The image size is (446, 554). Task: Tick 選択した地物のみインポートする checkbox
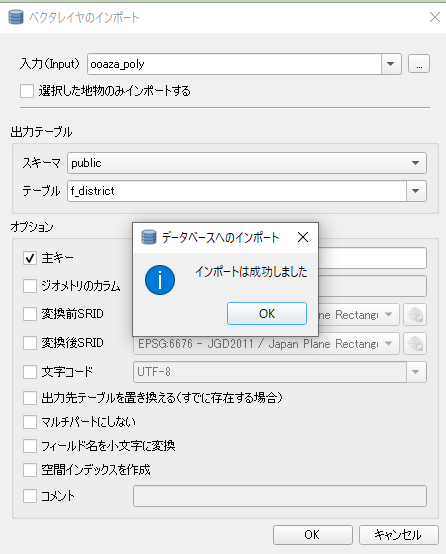click(x=27, y=91)
